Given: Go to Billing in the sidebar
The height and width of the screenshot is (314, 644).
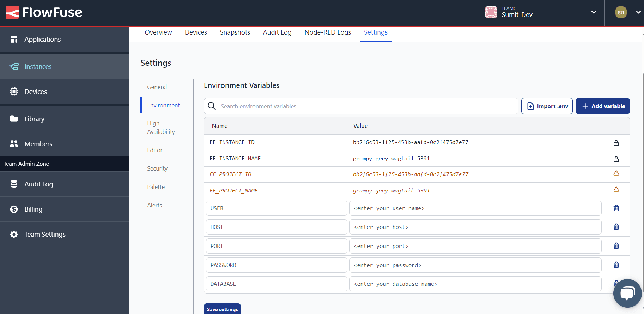Looking at the screenshot, I should click(x=33, y=209).
